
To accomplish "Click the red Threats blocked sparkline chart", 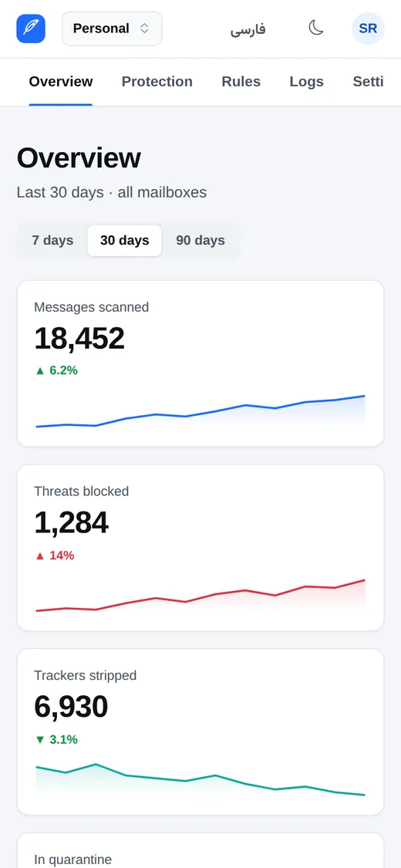I will coord(200,596).
